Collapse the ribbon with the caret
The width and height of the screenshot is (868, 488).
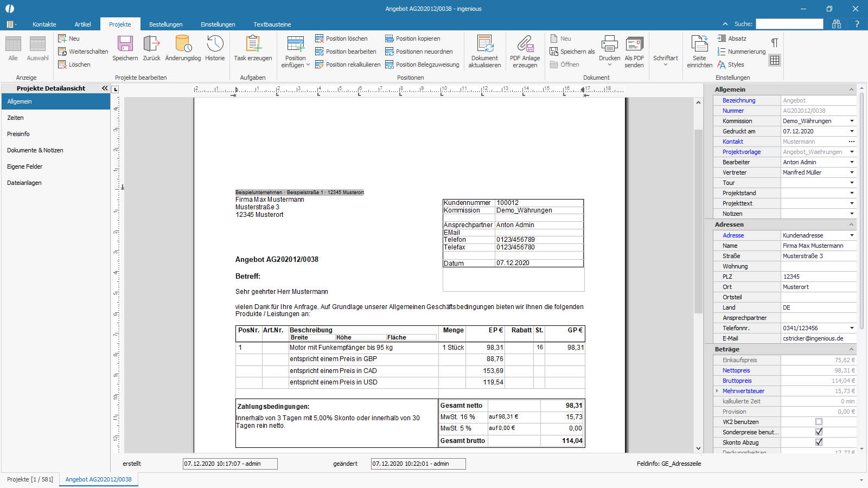tap(725, 24)
